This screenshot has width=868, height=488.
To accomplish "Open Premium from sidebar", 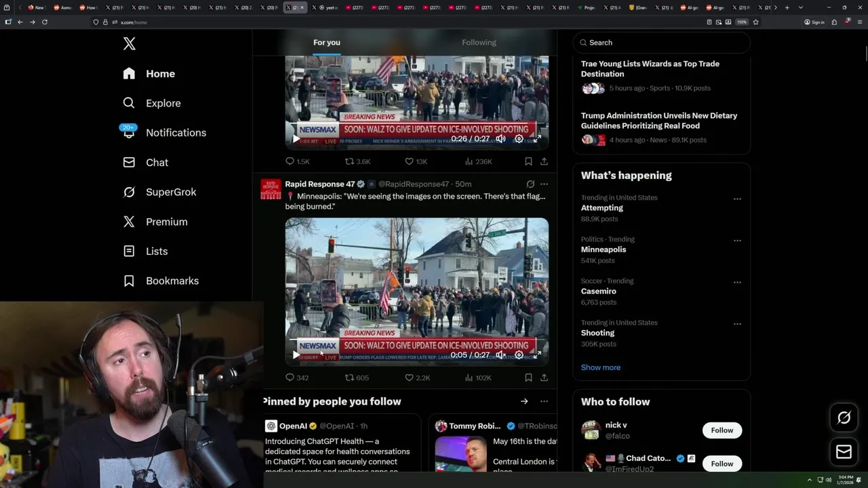I will click(x=155, y=222).
